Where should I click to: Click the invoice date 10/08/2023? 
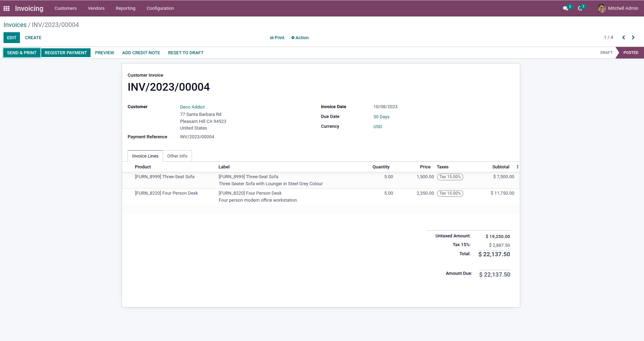(x=385, y=107)
